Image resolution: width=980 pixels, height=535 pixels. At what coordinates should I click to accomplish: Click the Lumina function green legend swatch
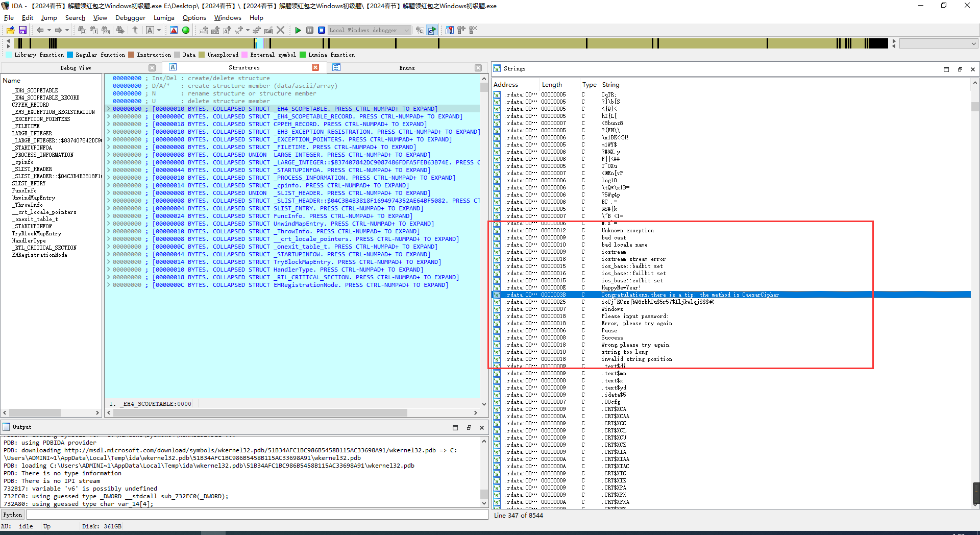click(x=303, y=55)
